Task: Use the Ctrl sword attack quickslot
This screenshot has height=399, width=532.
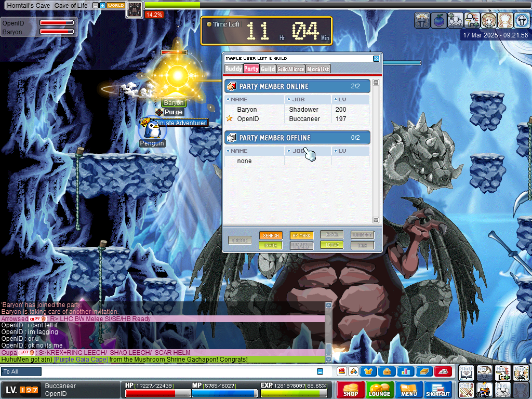Action: pyautogui.click(x=466, y=390)
